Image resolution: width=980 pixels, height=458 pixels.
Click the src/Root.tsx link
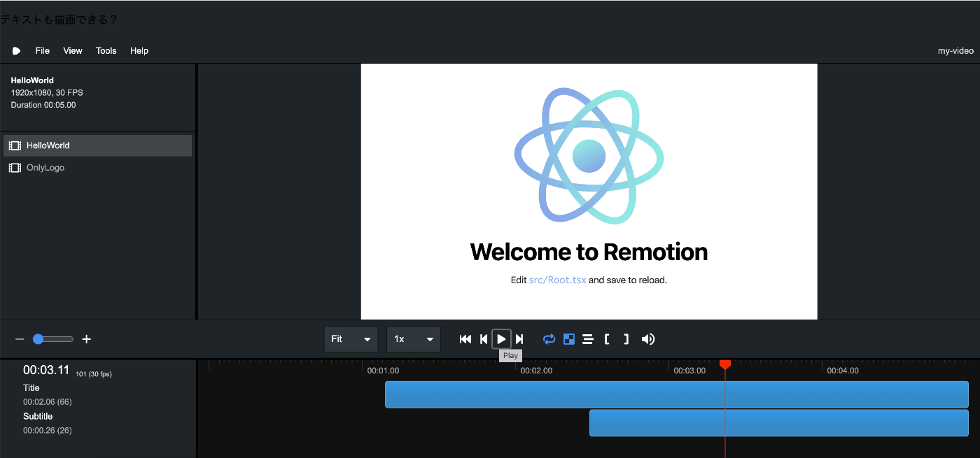click(558, 280)
